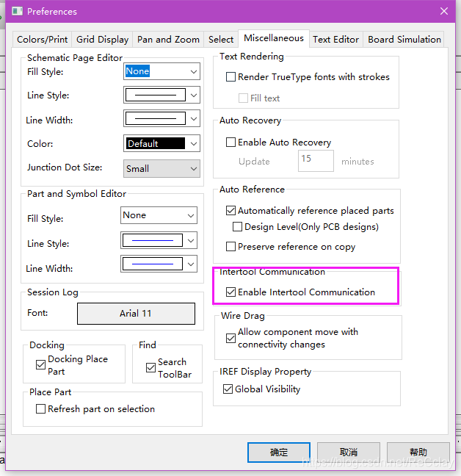The height and width of the screenshot is (476, 461).
Task: Go to the Pan and Zoom tab
Action: [168, 40]
